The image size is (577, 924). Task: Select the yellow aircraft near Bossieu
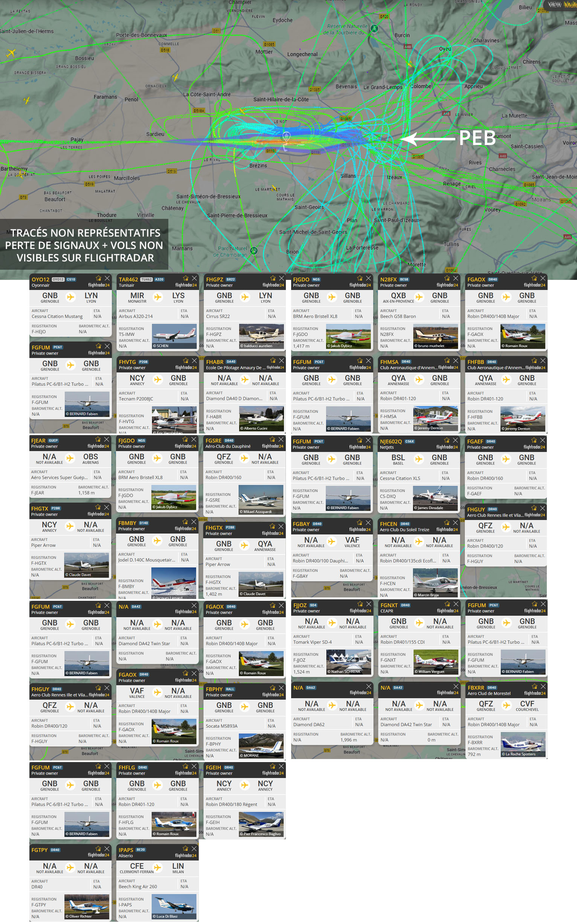[11, 53]
